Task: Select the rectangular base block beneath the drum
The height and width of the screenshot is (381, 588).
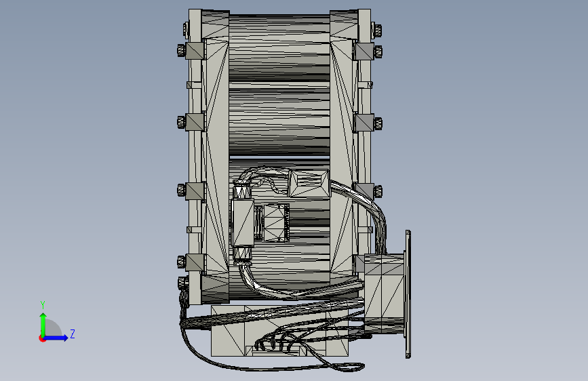Action: 229,338
